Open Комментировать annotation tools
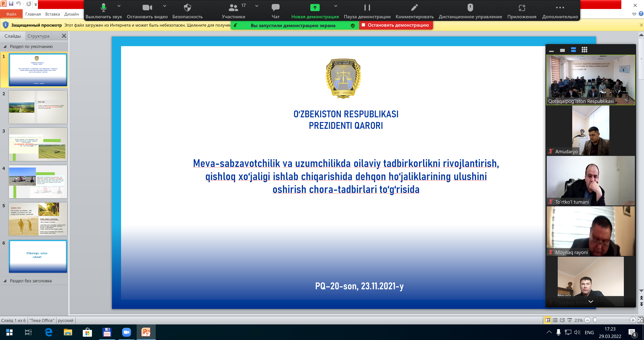The image size is (644, 340). click(x=414, y=11)
